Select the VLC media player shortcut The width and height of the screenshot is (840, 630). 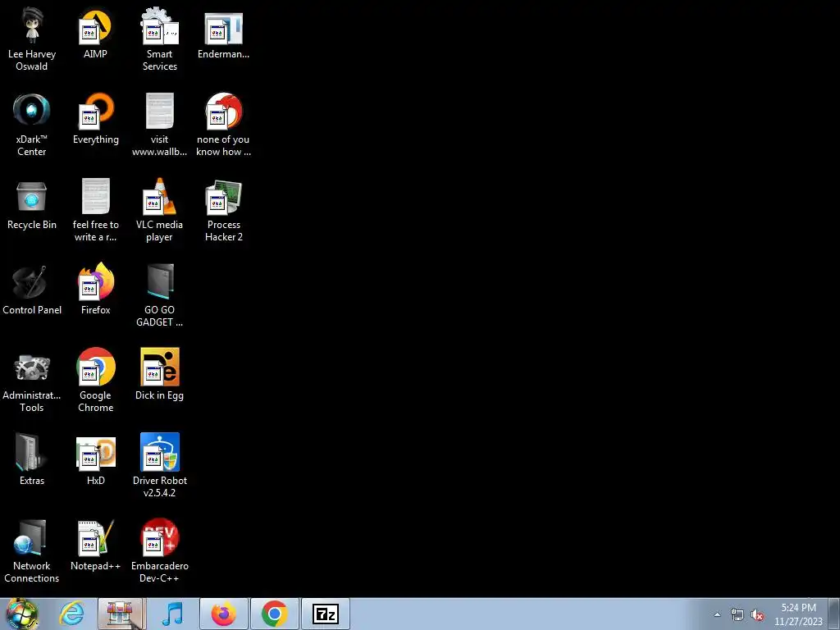coord(160,210)
